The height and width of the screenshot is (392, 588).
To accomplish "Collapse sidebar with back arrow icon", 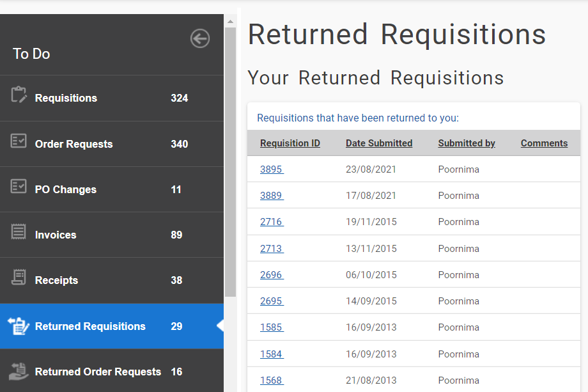I will click(x=200, y=38).
